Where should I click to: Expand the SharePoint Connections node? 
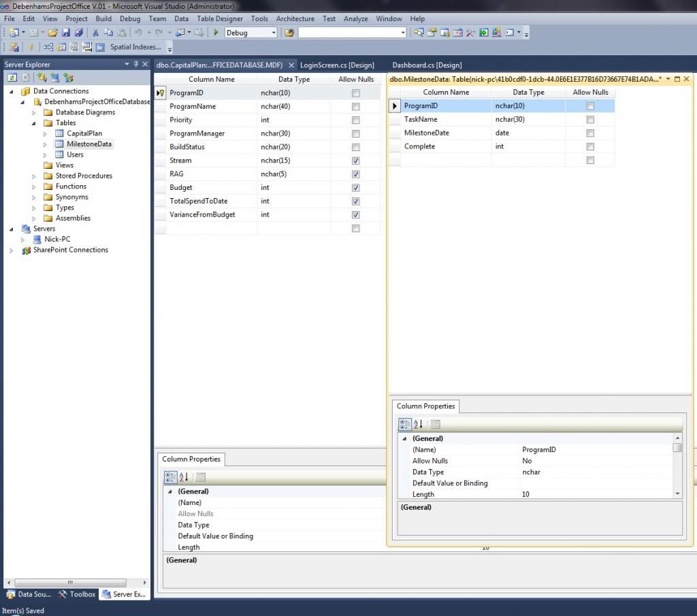click(x=12, y=250)
